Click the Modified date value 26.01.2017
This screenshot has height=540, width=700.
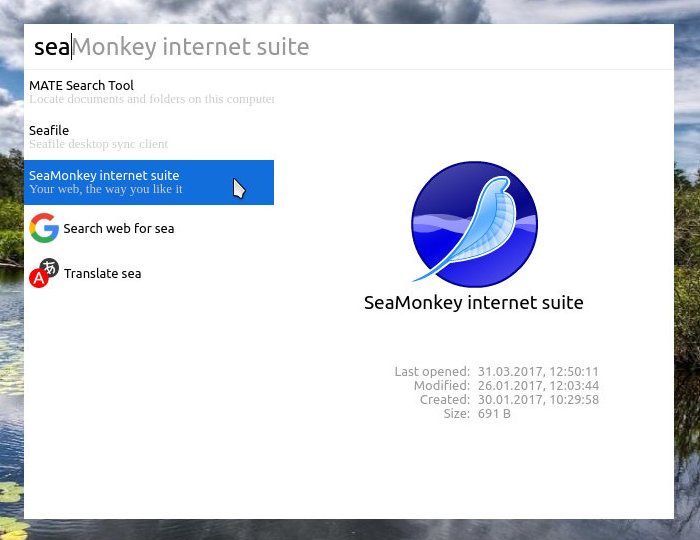click(x=538, y=386)
